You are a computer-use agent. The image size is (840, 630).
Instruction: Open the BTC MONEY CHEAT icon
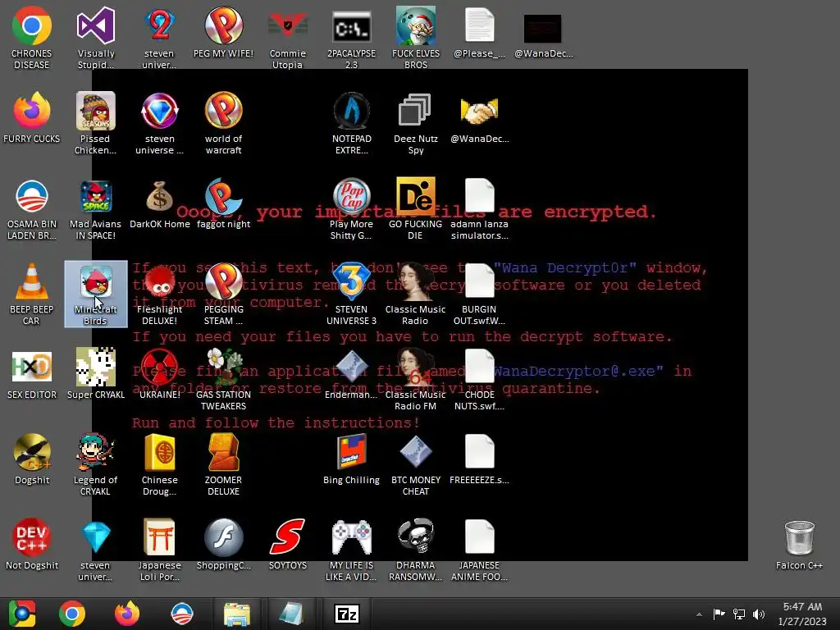tap(415, 452)
